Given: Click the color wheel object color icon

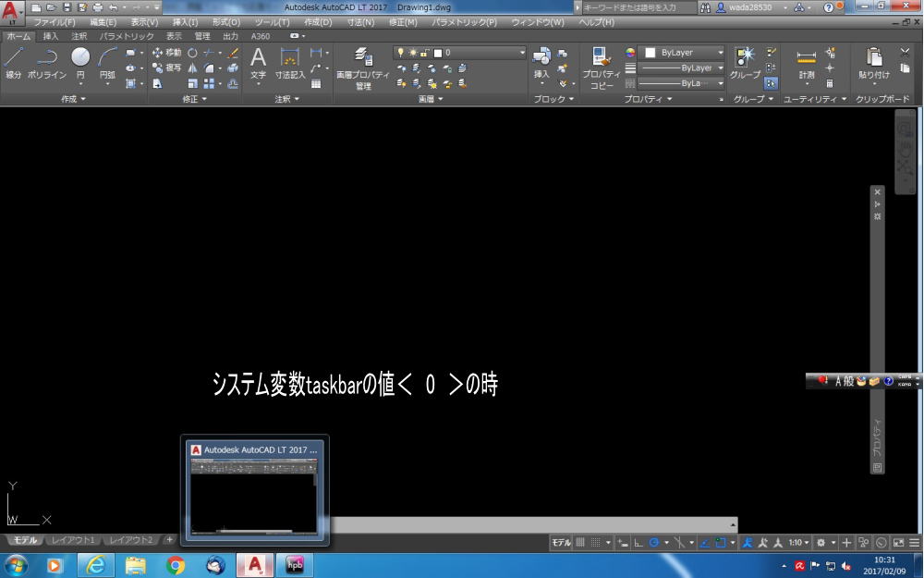Looking at the screenshot, I should pos(630,53).
